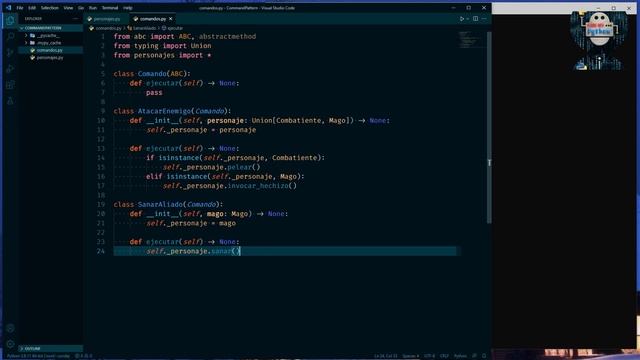Click the feedback icon in the status bar

[474, 356]
